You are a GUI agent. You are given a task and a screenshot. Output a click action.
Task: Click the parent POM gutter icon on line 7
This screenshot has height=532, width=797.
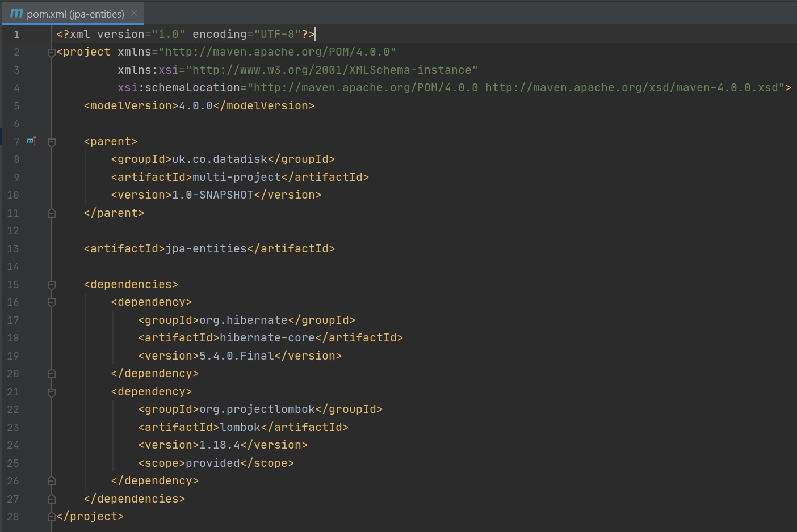pos(31,141)
